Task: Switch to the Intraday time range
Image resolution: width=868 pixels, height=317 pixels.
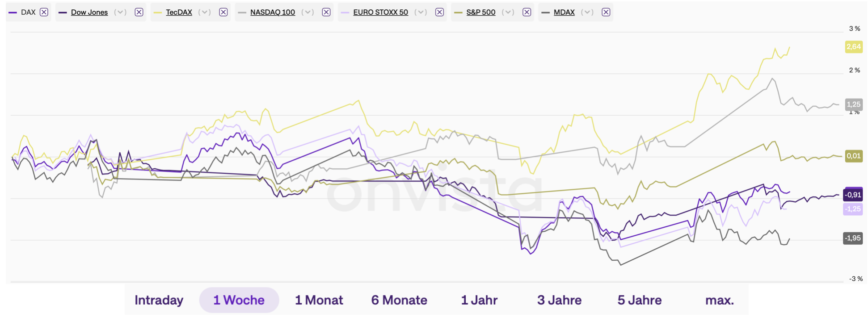Action: coord(159,300)
